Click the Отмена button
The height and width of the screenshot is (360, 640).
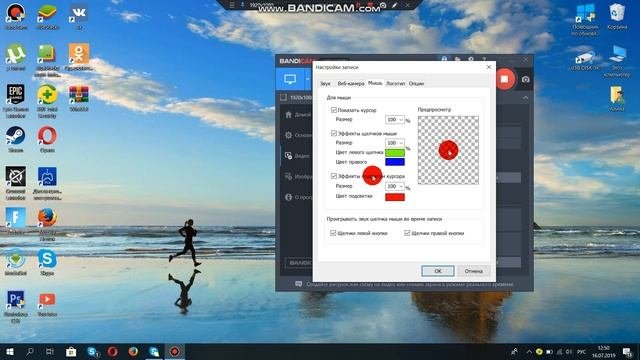(x=473, y=271)
